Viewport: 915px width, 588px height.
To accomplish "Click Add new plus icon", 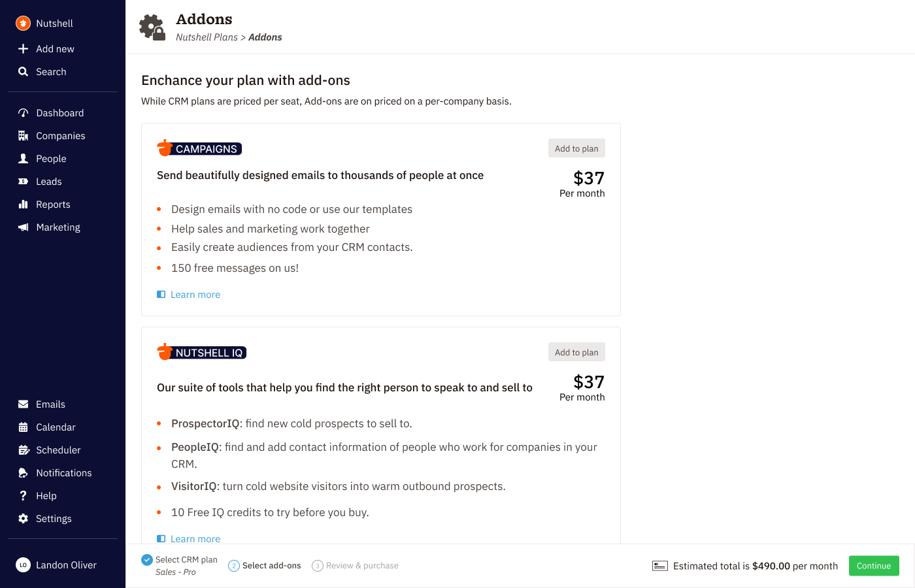I will [x=24, y=49].
